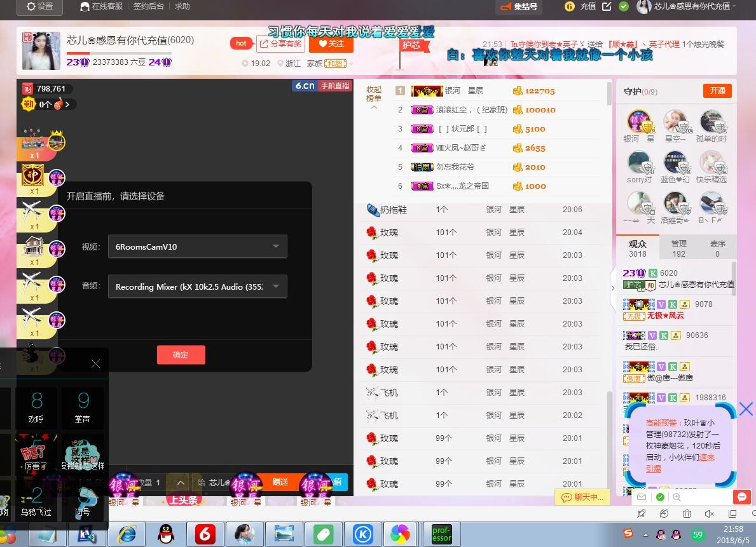Expand the audience side panel arrow
This screenshot has width=756, height=547.
pos(613,288)
